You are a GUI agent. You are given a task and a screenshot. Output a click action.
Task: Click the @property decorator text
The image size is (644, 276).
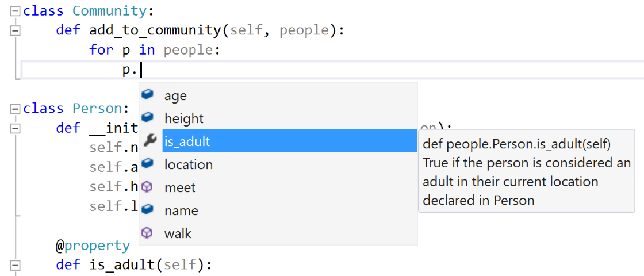93,246
